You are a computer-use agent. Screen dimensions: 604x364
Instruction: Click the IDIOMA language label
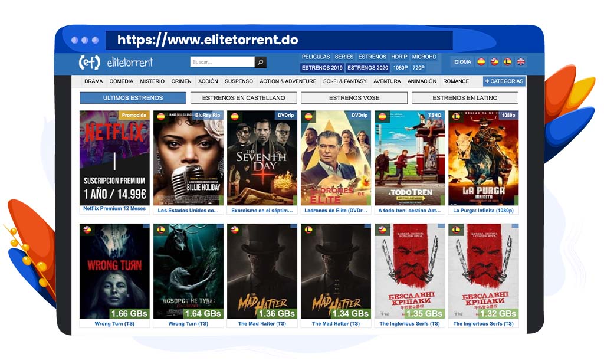[x=462, y=61]
